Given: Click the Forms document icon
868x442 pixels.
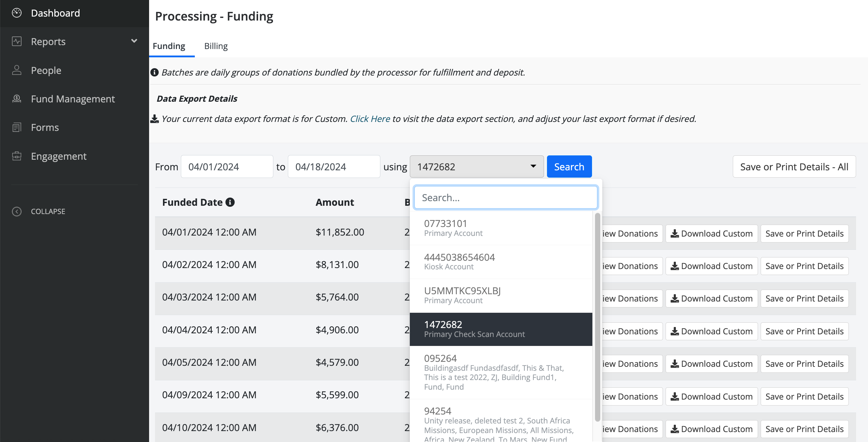Looking at the screenshot, I should (x=17, y=127).
